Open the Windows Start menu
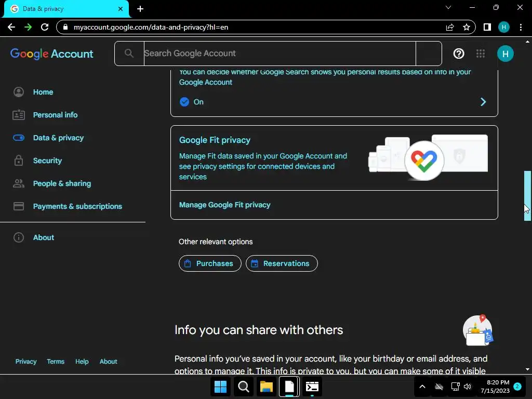532x399 pixels. point(220,387)
